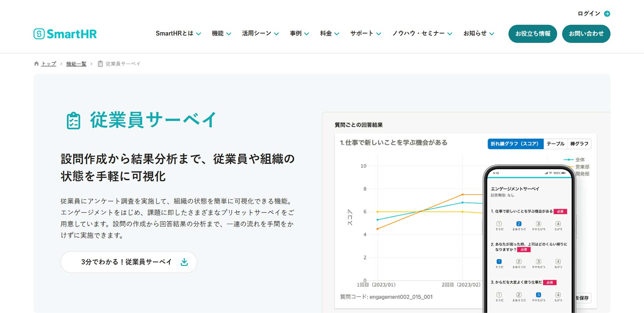This screenshot has height=313, width=644.
Task: Click the home icon in breadcrumb
Action: (x=36, y=64)
